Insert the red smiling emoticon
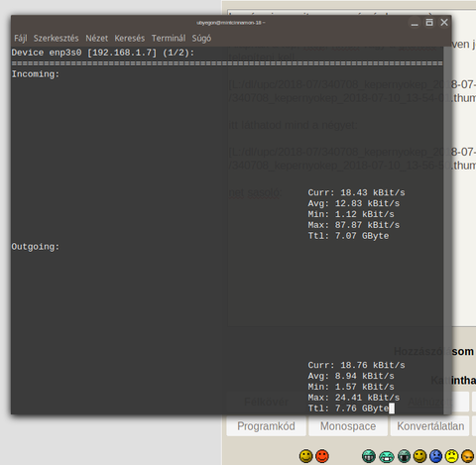 (x=322, y=456)
